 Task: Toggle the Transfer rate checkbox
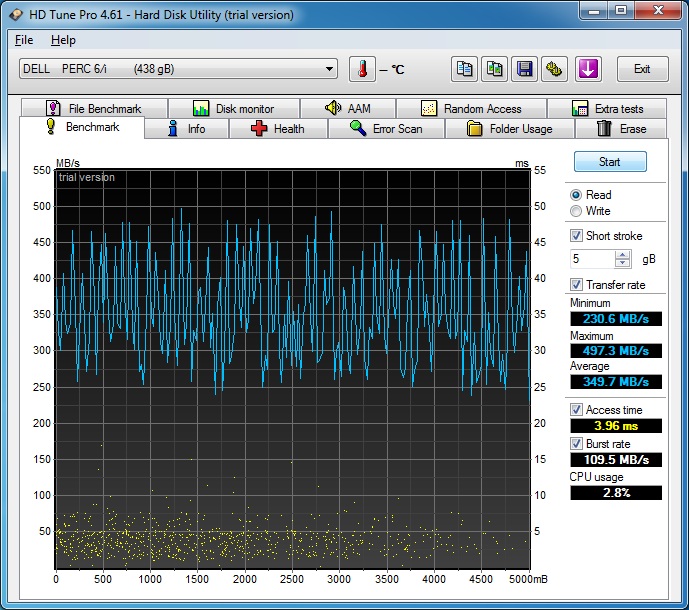[576, 285]
